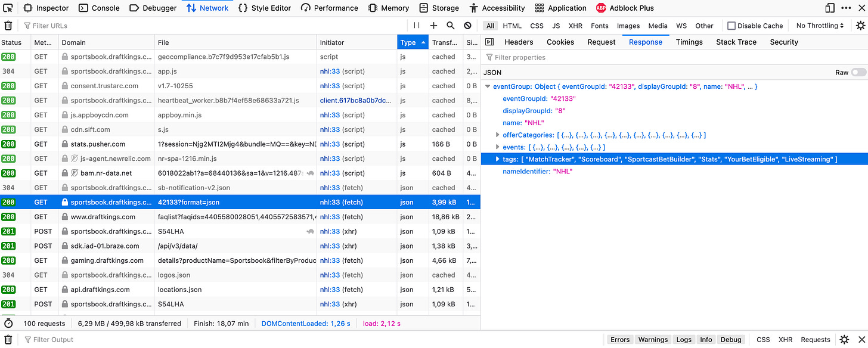Open network settings gear

click(860, 26)
